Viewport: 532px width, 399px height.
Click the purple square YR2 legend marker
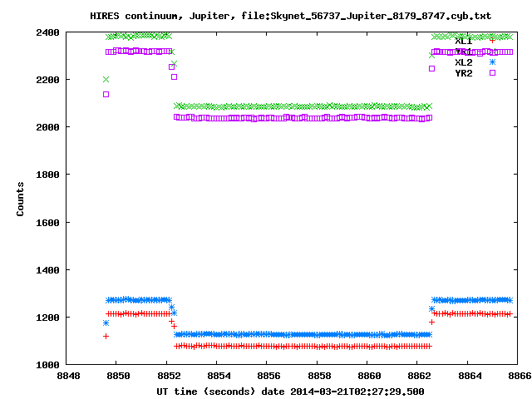(x=492, y=73)
